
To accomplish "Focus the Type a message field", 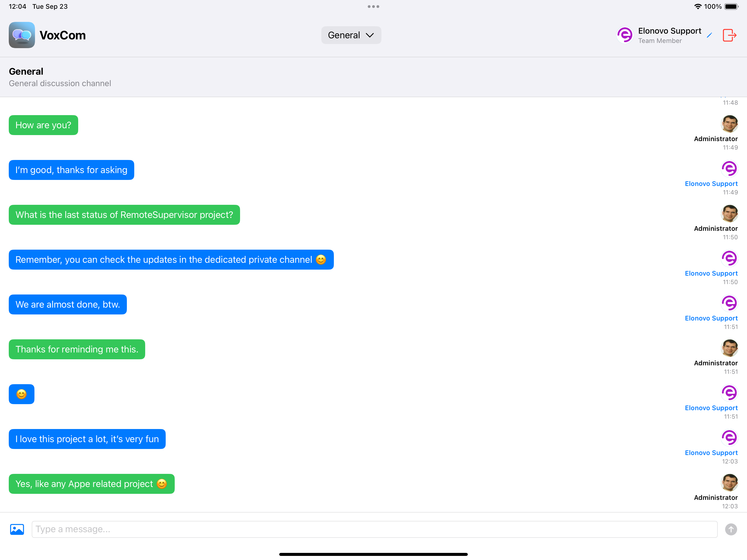I will click(375, 529).
